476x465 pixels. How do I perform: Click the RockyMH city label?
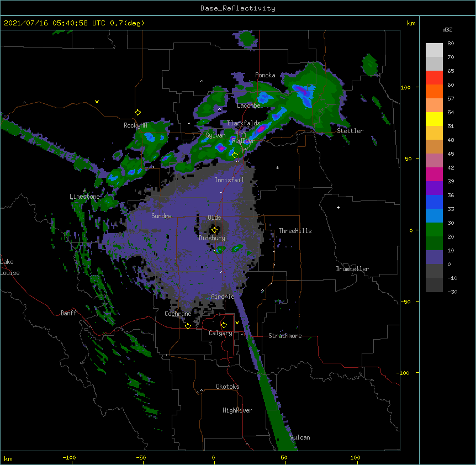tap(135, 125)
